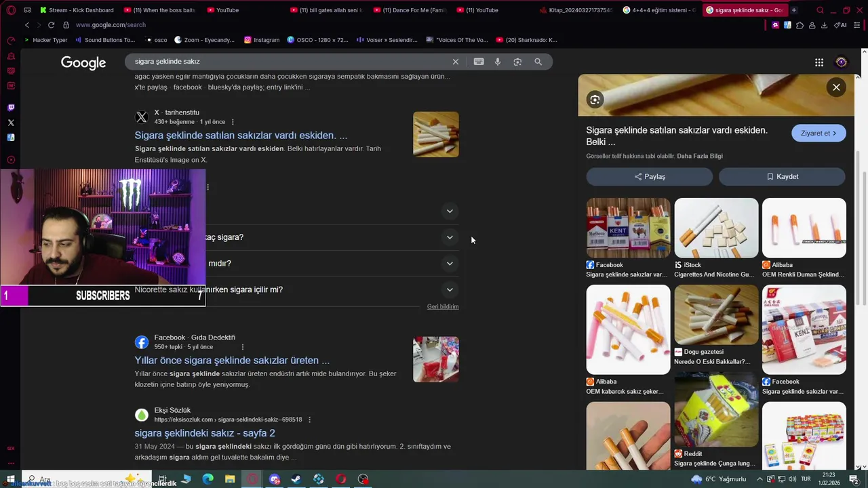Show hidden system tray icons
The width and height of the screenshot is (868, 488).
pos(759,479)
